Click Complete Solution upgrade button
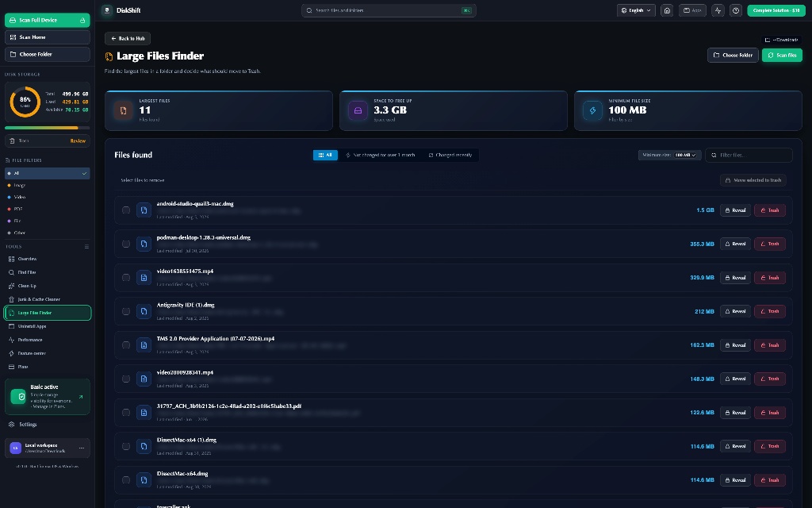Viewport: 812px width, 508px height. [776, 10]
